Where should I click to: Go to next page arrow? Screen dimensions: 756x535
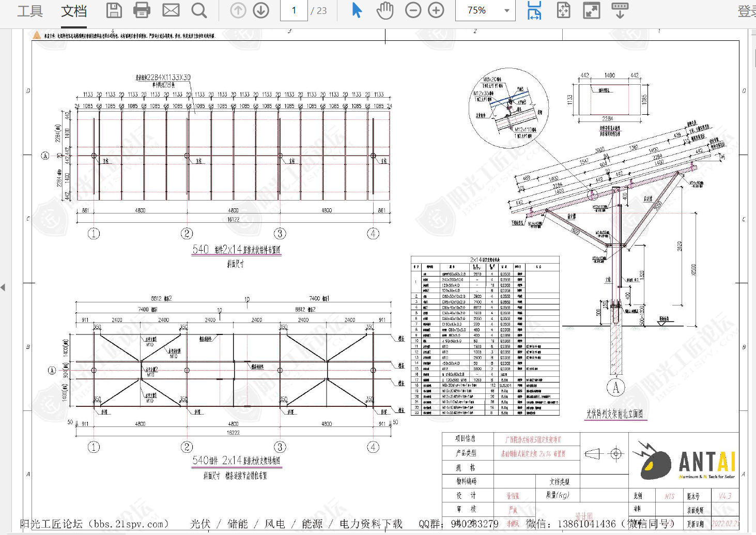(x=261, y=10)
